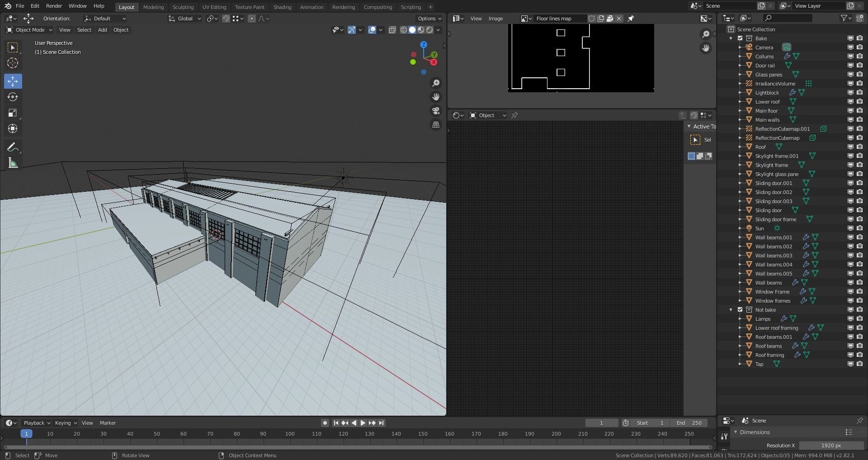Click frame 100 on the timeline
868x460 pixels.
tap(290, 434)
